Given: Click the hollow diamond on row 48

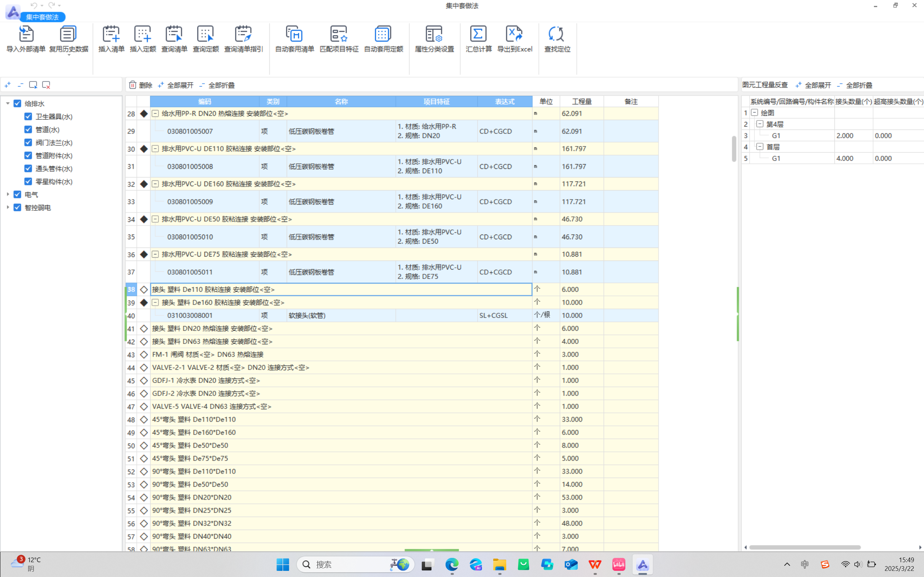Looking at the screenshot, I should tap(144, 419).
